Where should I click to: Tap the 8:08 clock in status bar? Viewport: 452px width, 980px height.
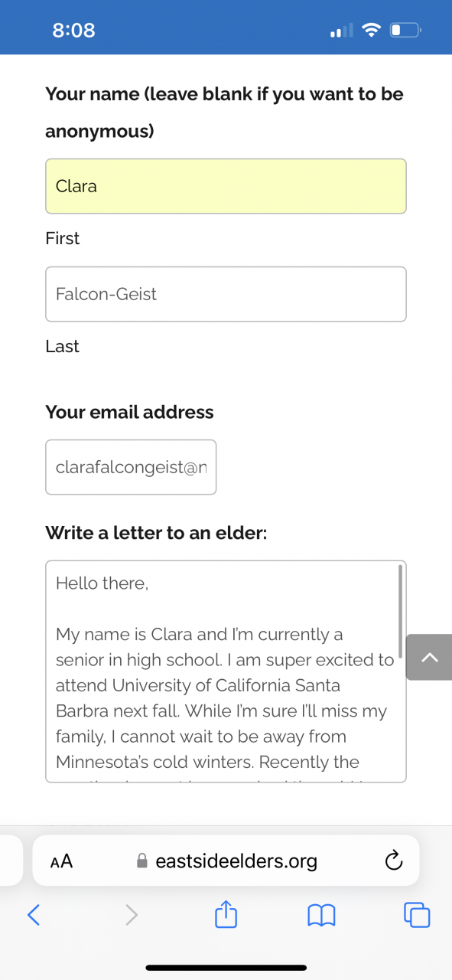[73, 31]
